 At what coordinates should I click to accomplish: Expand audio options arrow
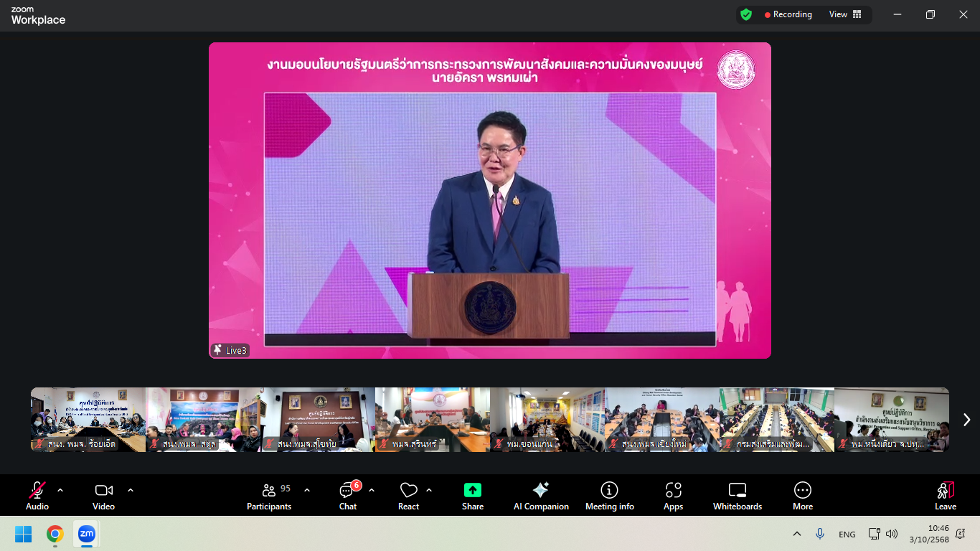click(x=60, y=490)
